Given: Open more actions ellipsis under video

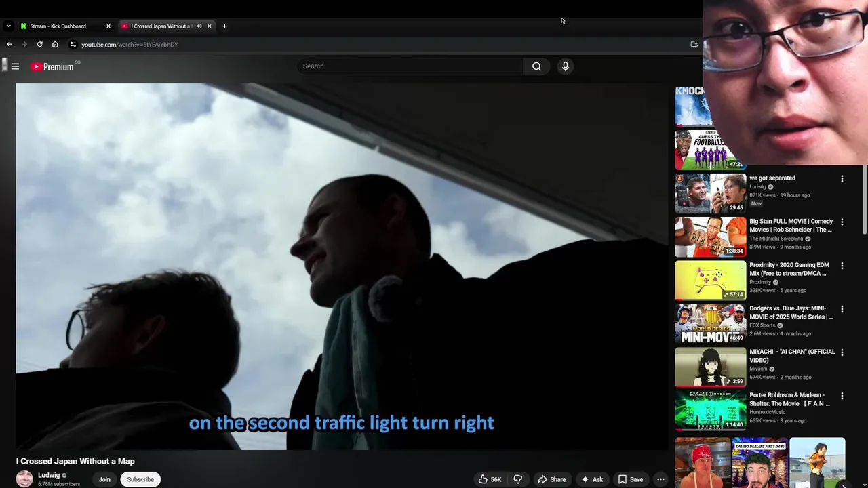Looking at the screenshot, I should pyautogui.click(x=660, y=479).
